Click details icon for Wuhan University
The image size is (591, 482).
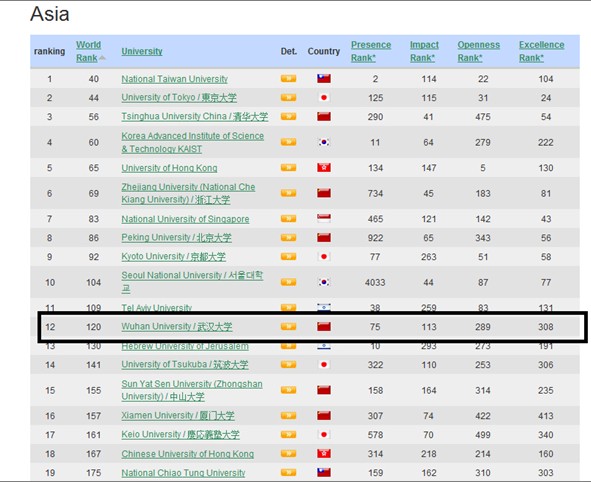tap(288, 326)
